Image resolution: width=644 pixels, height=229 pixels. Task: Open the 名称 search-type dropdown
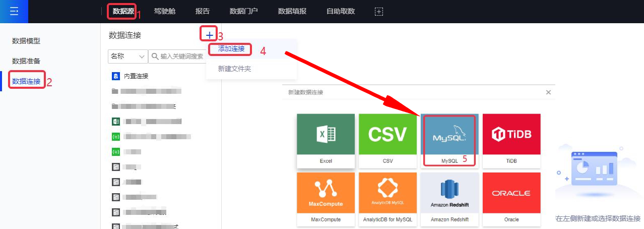point(127,56)
